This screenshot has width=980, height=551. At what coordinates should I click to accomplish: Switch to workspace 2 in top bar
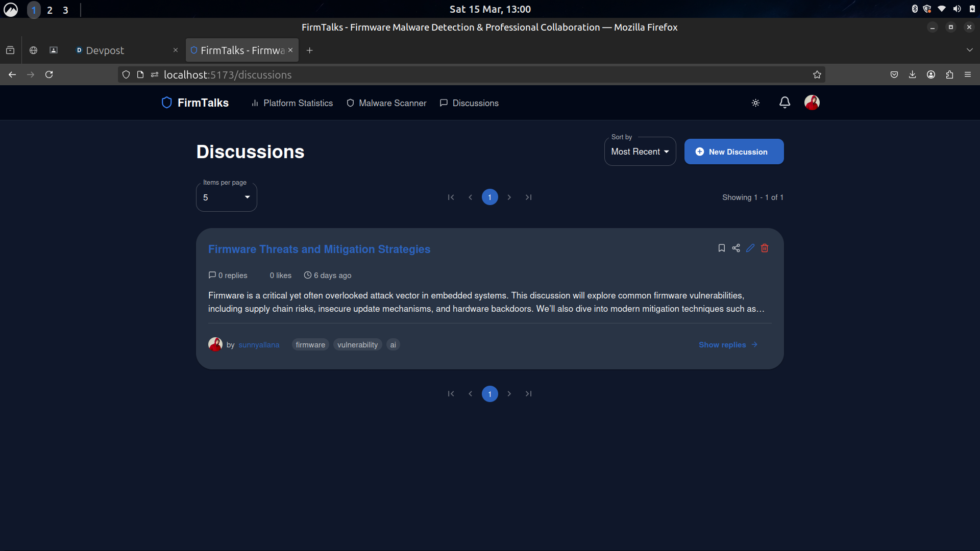pyautogui.click(x=50, y=10)
